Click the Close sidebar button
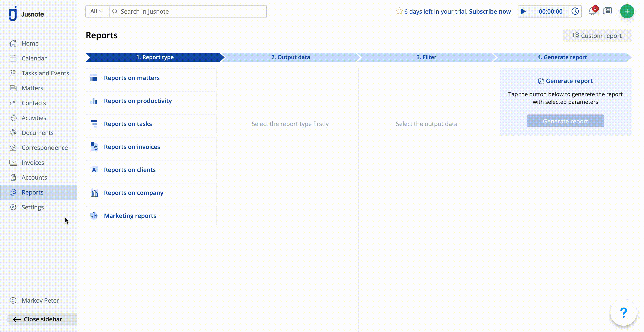644x332 pixels. 42,319
